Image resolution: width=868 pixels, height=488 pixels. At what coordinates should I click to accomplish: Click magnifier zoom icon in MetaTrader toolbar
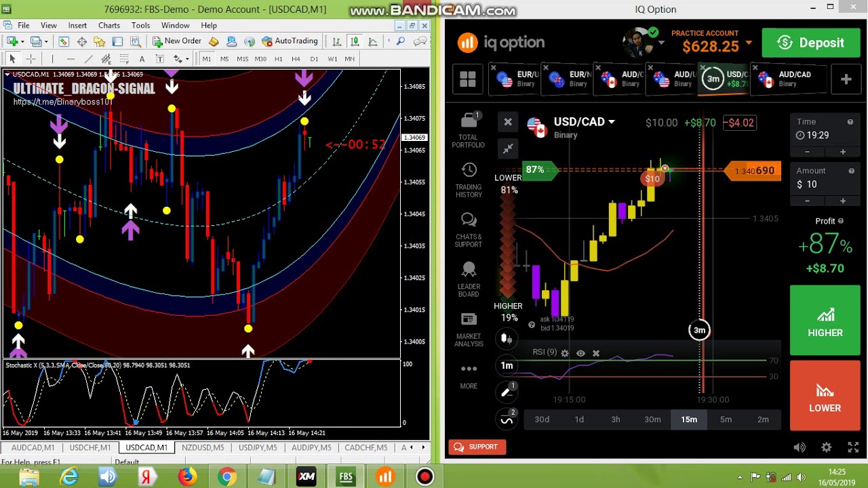(401, 41)
